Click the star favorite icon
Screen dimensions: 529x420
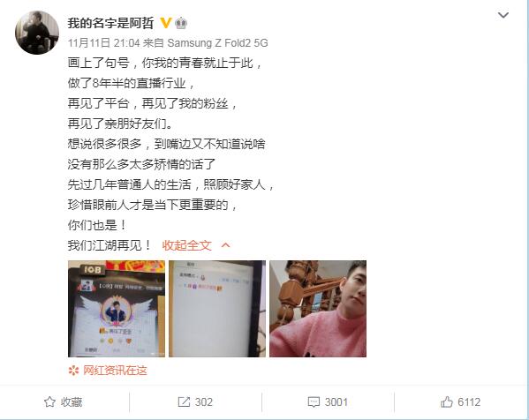click(49, 401)
